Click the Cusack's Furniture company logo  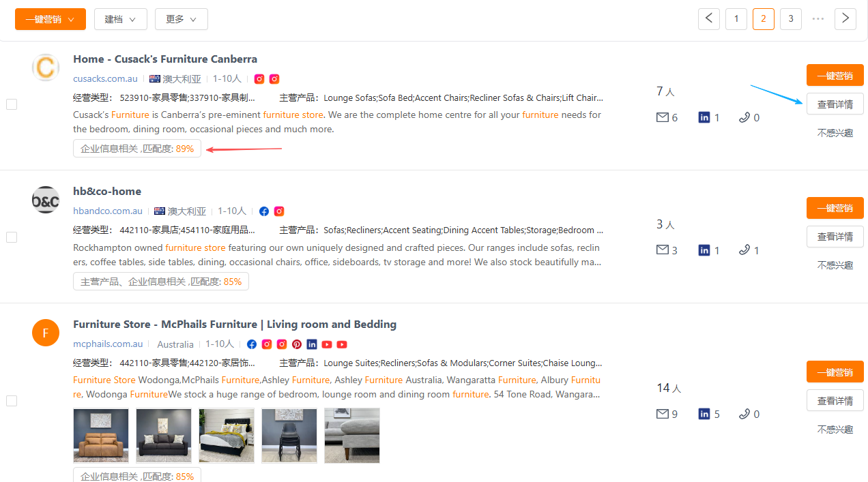click(46, 67)
